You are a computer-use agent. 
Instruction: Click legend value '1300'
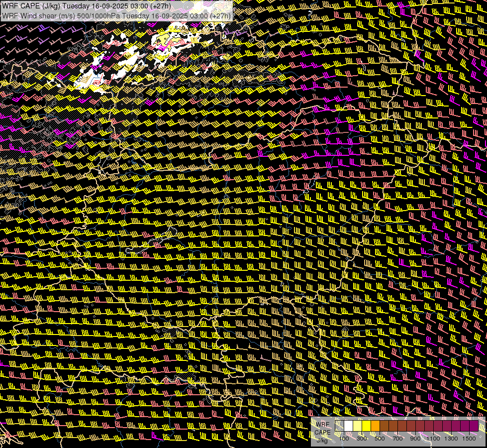tap(451, 439)
